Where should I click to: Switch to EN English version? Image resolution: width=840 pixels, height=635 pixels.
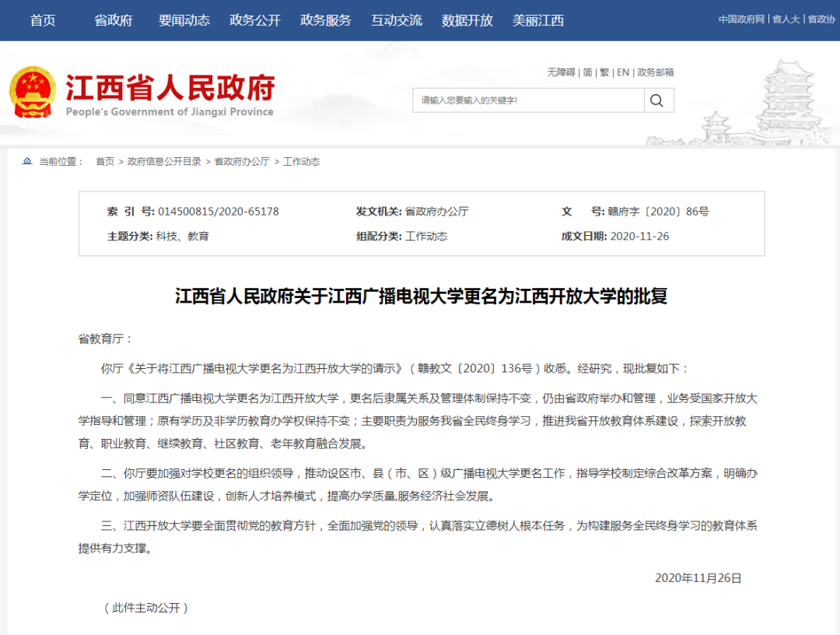[623, 72]
